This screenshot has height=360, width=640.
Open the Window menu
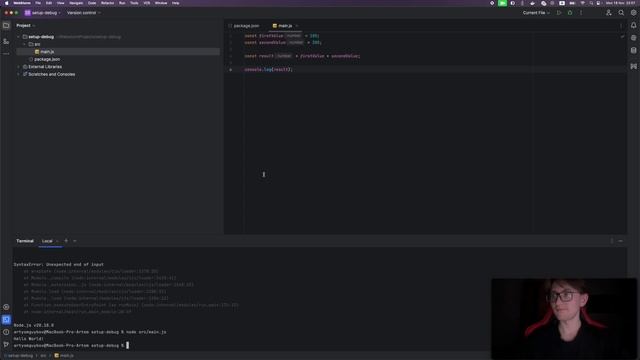(161, 3)
